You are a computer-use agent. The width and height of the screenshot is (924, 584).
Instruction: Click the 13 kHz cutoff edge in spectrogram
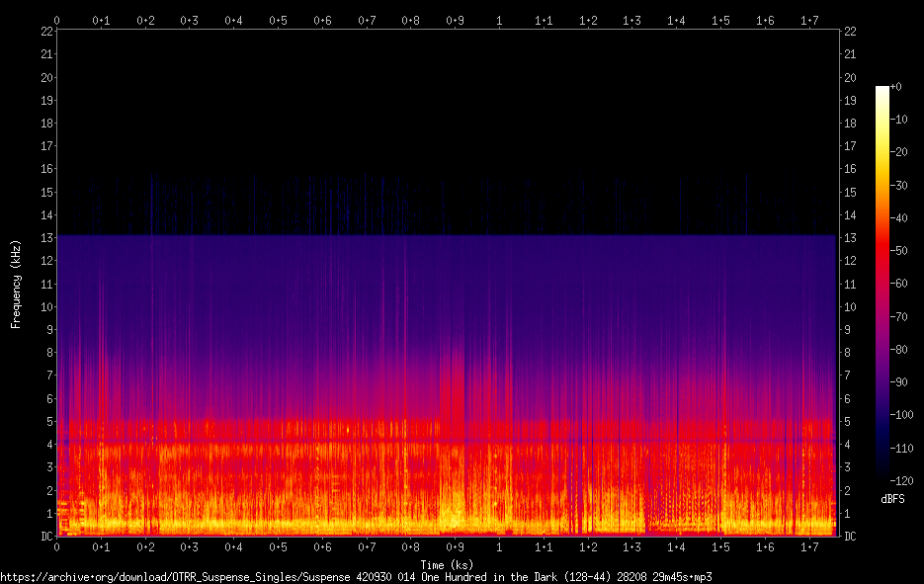click(447, 235)
